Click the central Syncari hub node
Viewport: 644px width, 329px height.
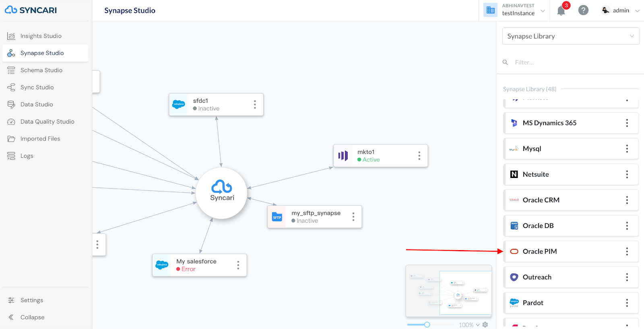(222, 193)
